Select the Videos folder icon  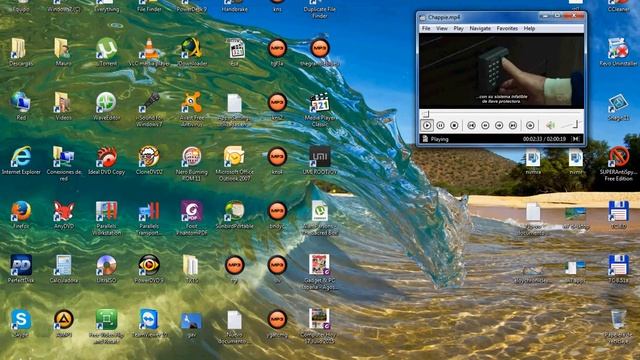63,106
